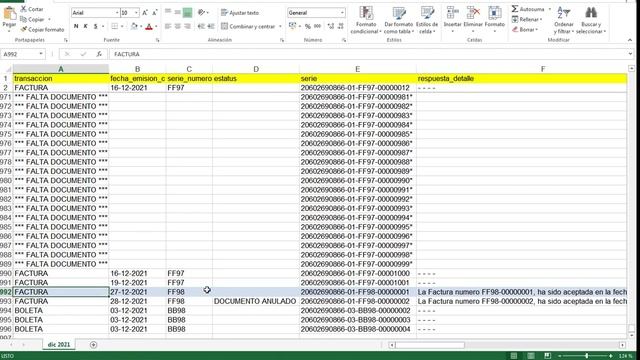Select column E header
This screenshot has width=640, height=360.
(x=358, y=69)
